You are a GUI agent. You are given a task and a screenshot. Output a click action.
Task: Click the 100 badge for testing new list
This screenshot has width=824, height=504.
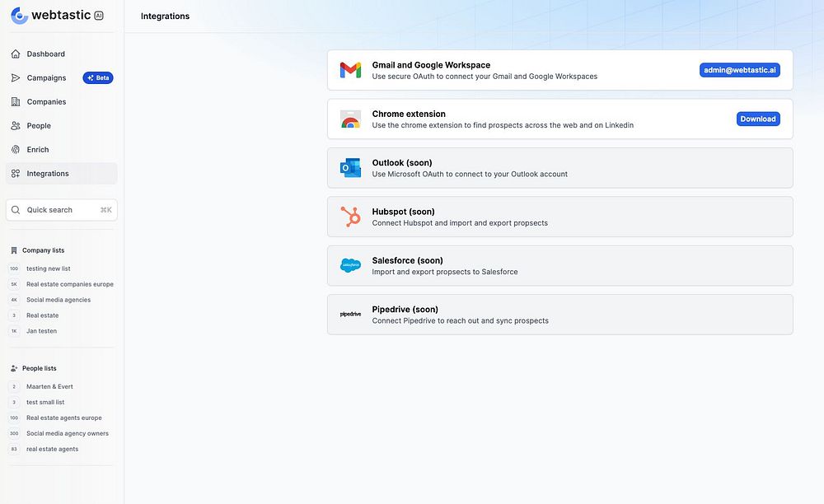[14, 268]
